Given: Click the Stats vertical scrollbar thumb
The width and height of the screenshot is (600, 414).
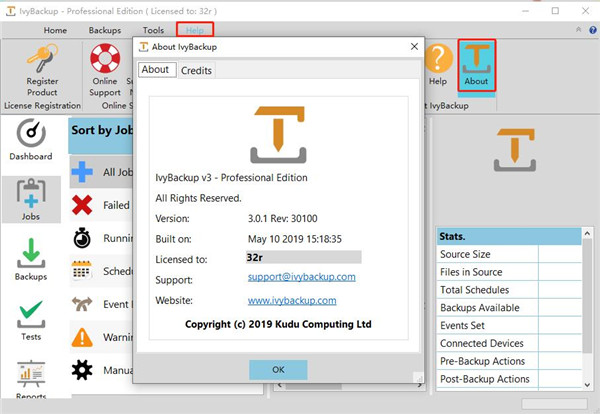Looking at the screenshot, I should click(587, 295).
